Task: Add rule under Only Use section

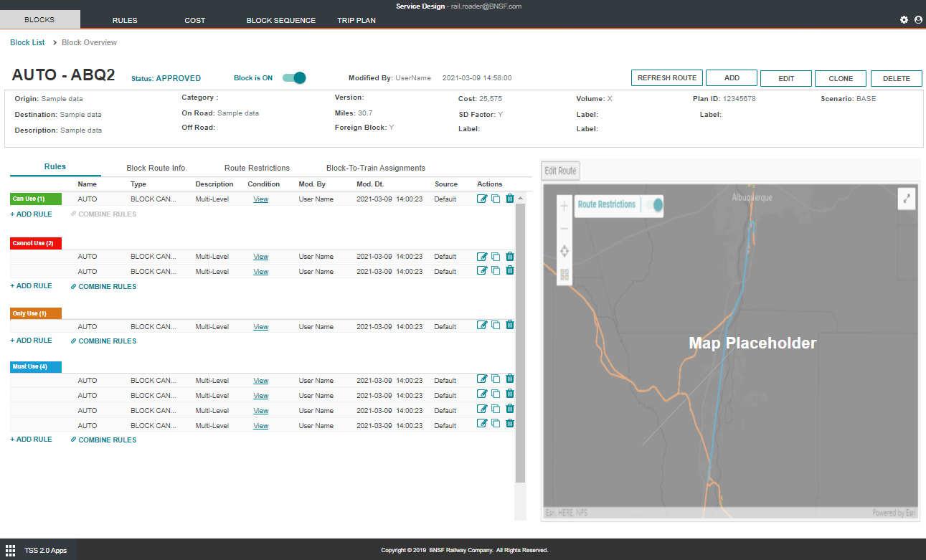Action: pyautogui.click(x=31, y=340)
